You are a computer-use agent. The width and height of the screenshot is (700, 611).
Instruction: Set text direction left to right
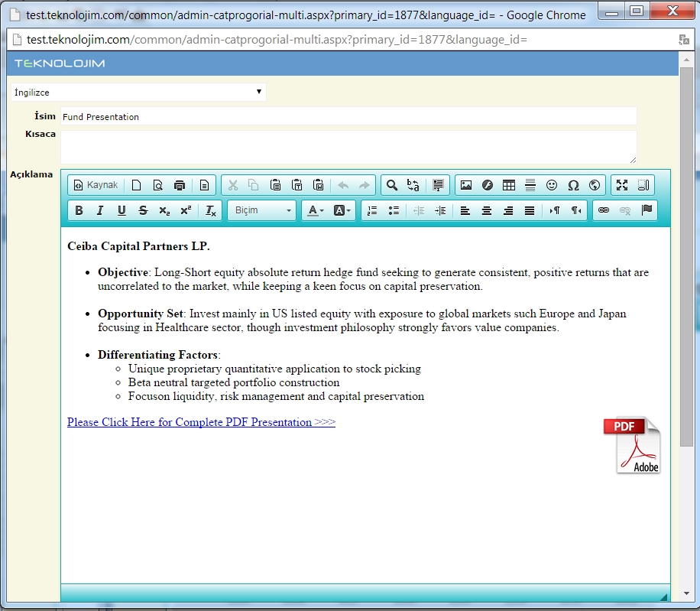[555, 210]
